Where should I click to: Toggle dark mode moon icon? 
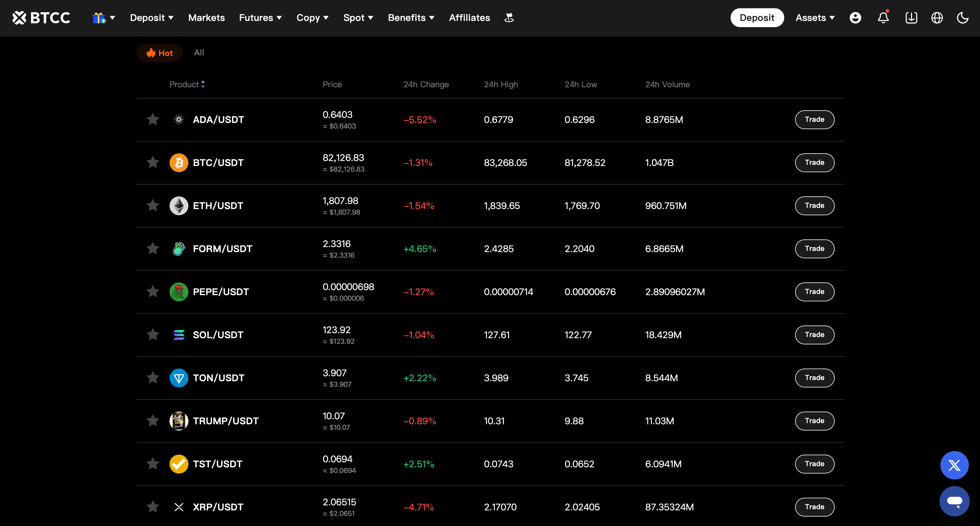click(963, 17)
